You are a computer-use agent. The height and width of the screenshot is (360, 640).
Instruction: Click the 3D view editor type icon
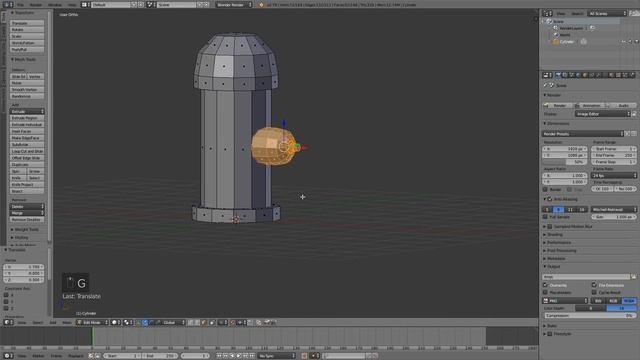(8, 322)
